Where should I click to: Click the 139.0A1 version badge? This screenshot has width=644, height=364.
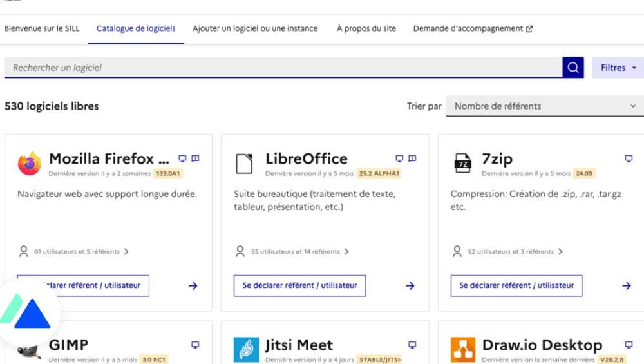(168, 173)
